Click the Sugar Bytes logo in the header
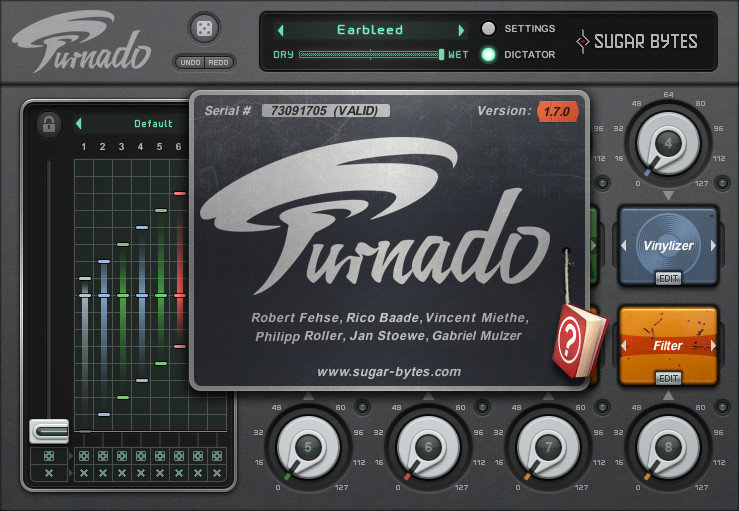 pyautogui.click(x=637, y=41)
